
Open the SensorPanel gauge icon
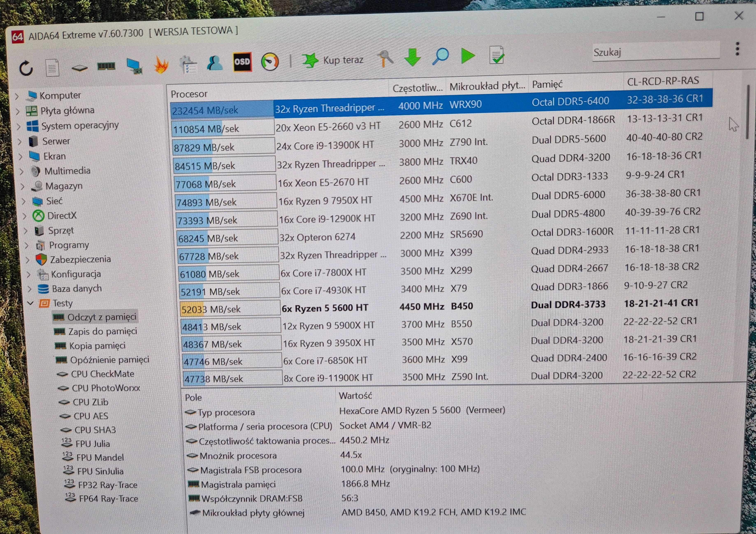point(270,62)
